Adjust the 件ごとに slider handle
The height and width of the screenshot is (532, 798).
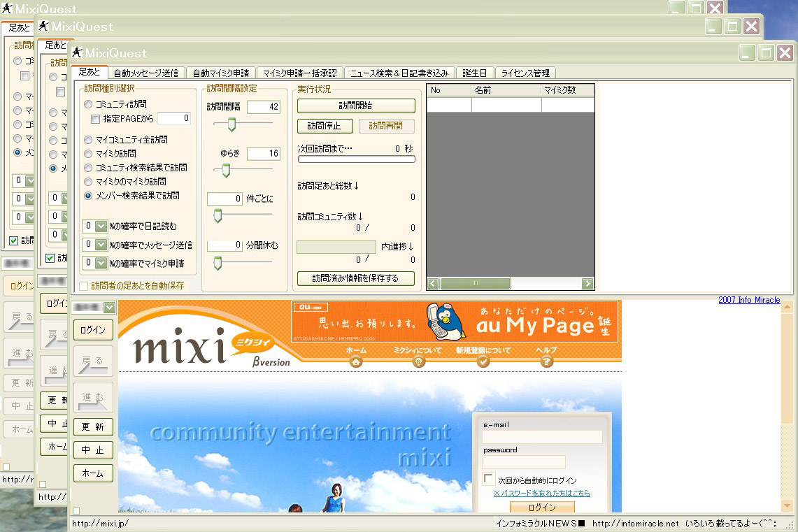tap(218, 216)
